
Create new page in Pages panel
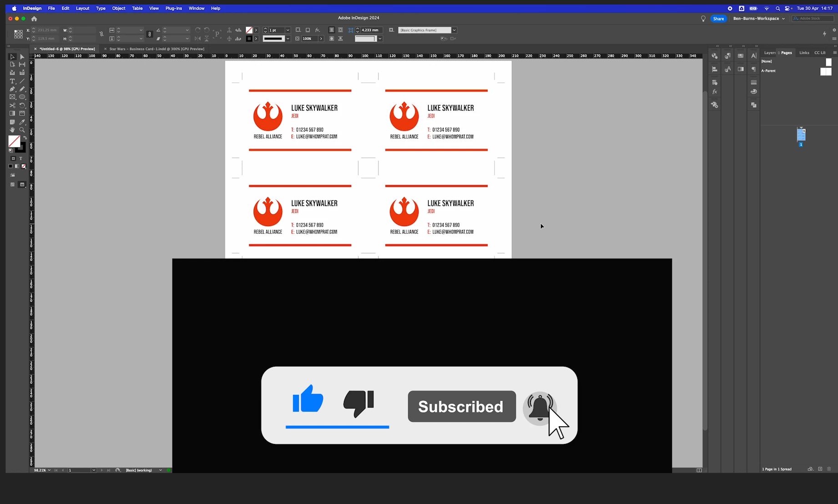tap(820, 469)
